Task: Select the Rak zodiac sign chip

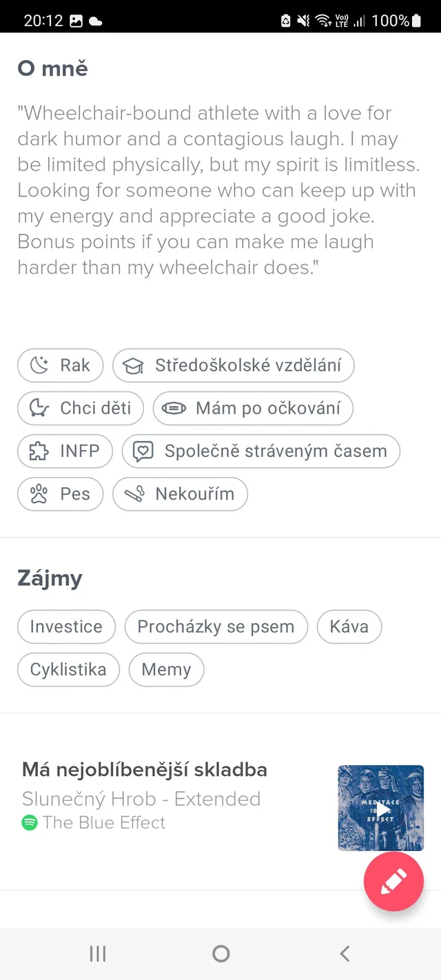Action: coord(60,365)
